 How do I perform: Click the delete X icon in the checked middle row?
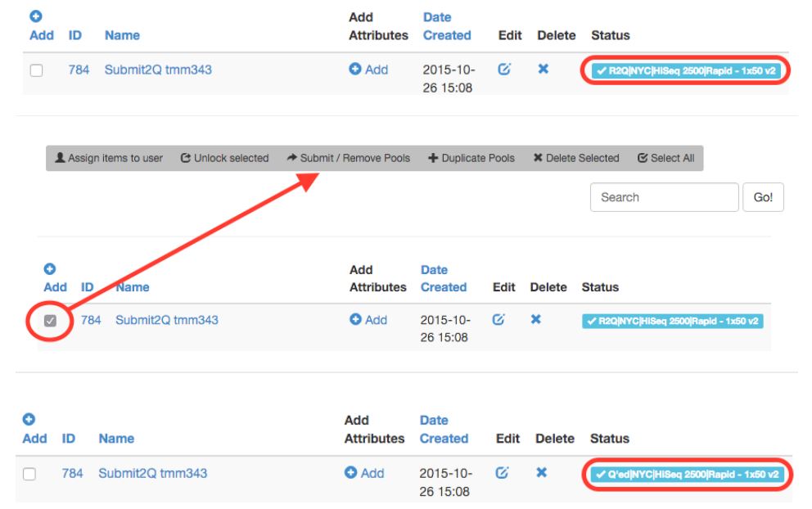(535, 320)
